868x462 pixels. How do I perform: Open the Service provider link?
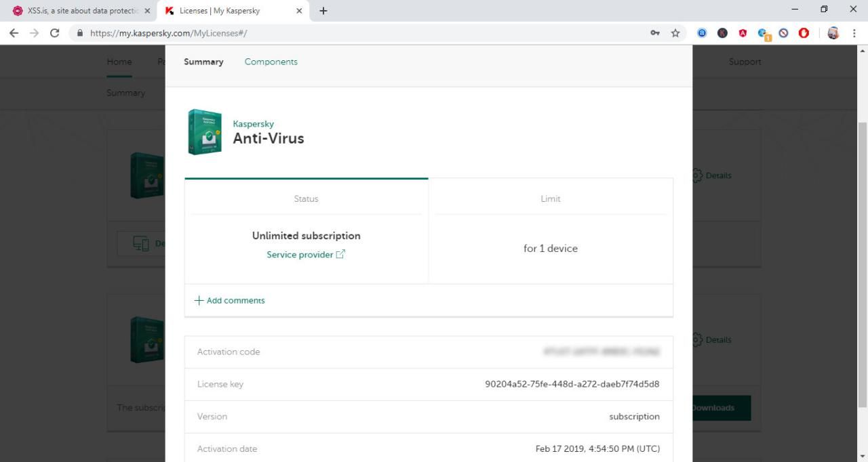300,255
